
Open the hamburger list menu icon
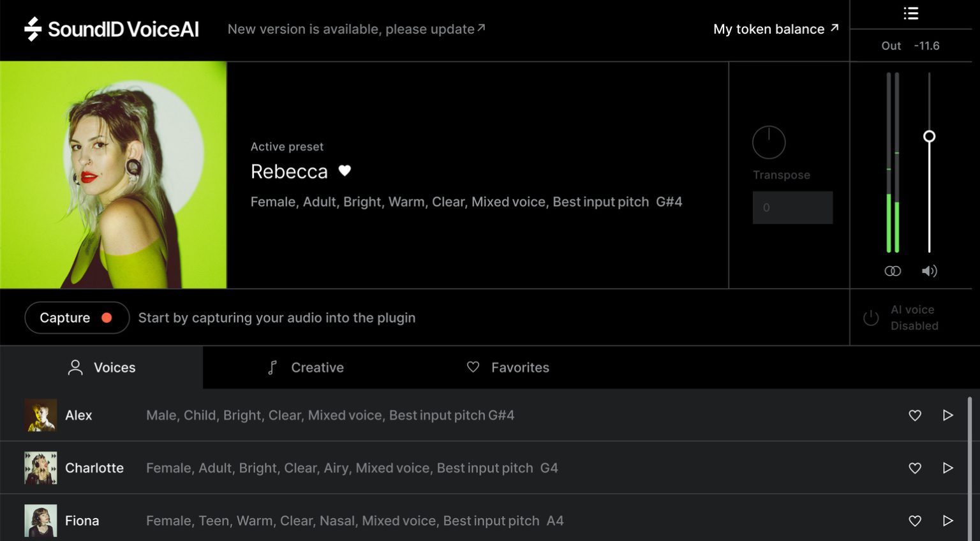pos(910,13)
